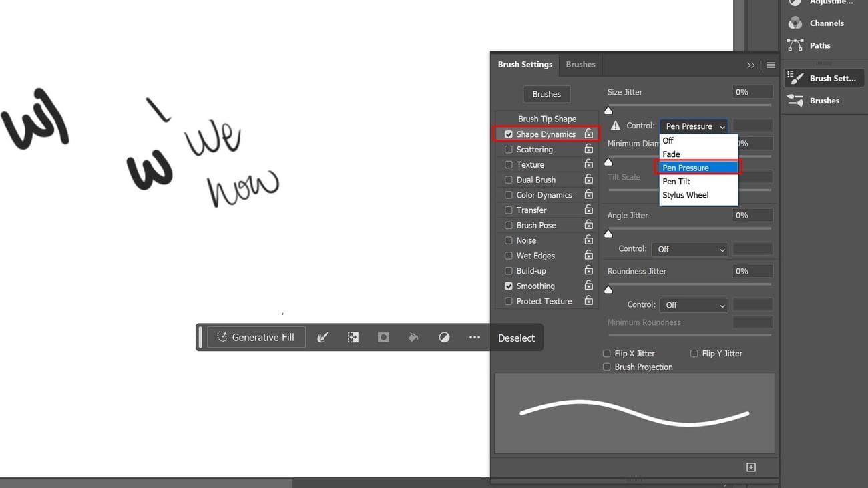The width and height of the screenshot is (868, 488).
Task: Click the mask icon in the contextual taskbar
Action: pos(383,337)
